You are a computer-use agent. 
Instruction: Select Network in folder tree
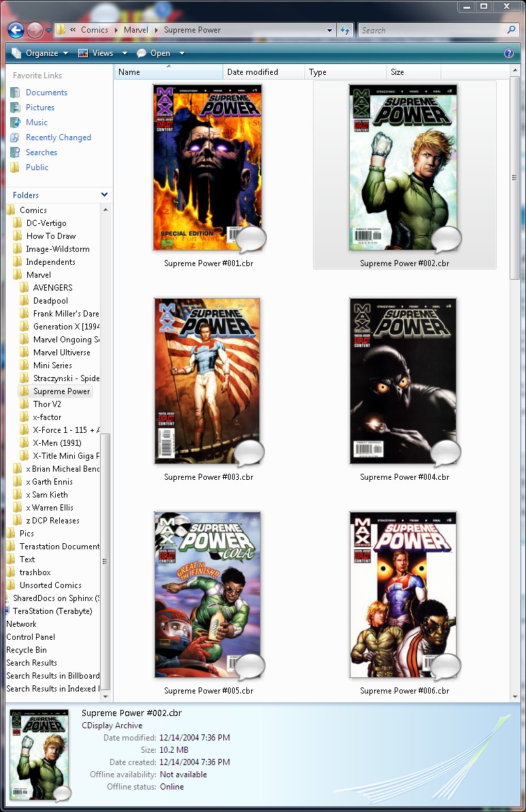tap(21, 624)
